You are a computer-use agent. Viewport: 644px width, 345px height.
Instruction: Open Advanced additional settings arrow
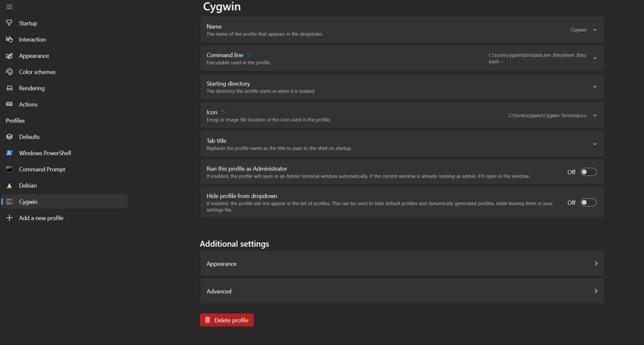596,291
